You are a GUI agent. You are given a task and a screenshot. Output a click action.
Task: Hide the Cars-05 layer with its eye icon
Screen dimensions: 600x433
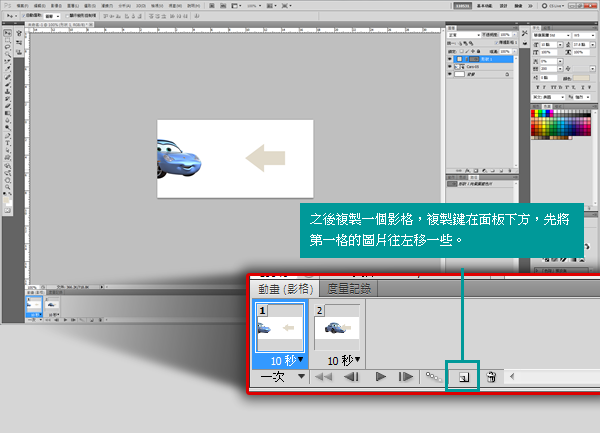coord(450,67)
